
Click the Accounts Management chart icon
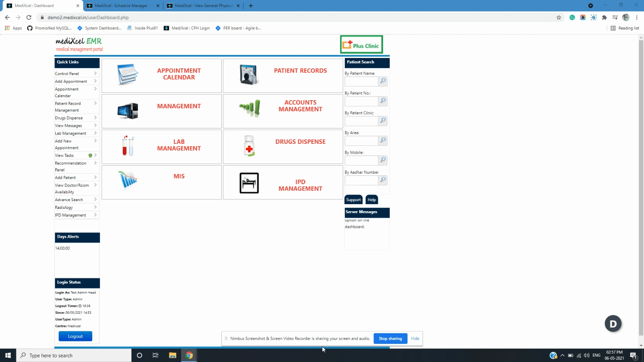coord(250,108)
